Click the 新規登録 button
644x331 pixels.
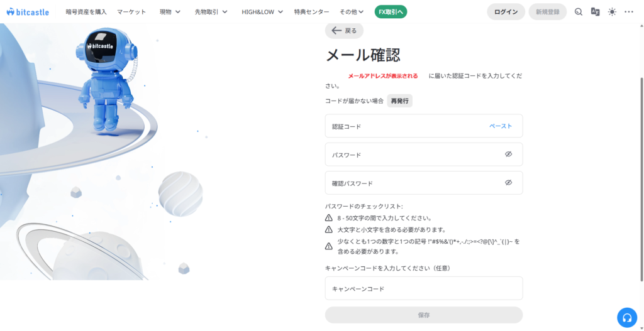pos(548,12)
